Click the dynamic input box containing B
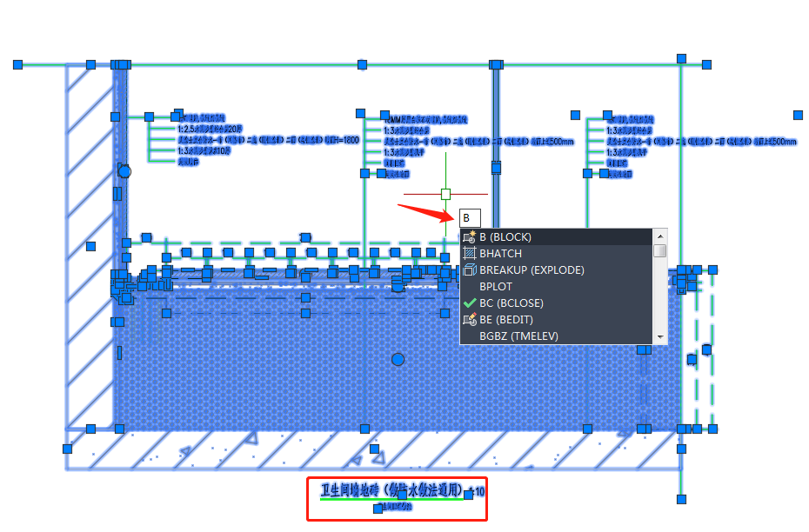 click(470, 218)
